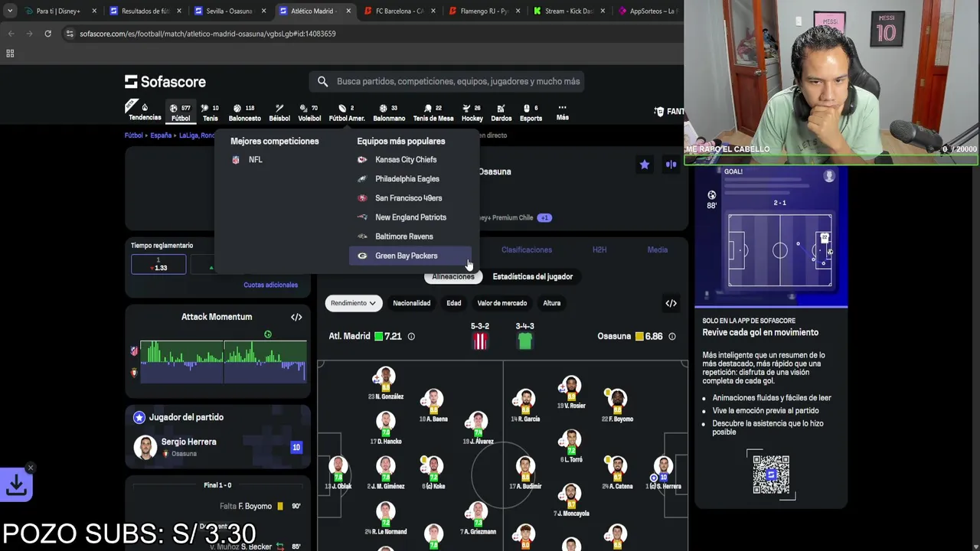Click the download arrow overlay icon
Viewport: 980px width, 551px height.
click(x=16, y=484)
